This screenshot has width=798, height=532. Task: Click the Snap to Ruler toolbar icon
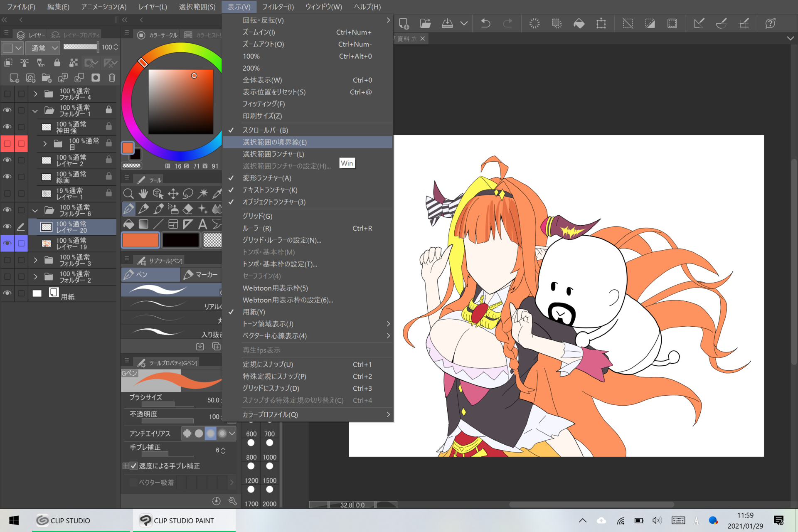(x=699, y=23)
